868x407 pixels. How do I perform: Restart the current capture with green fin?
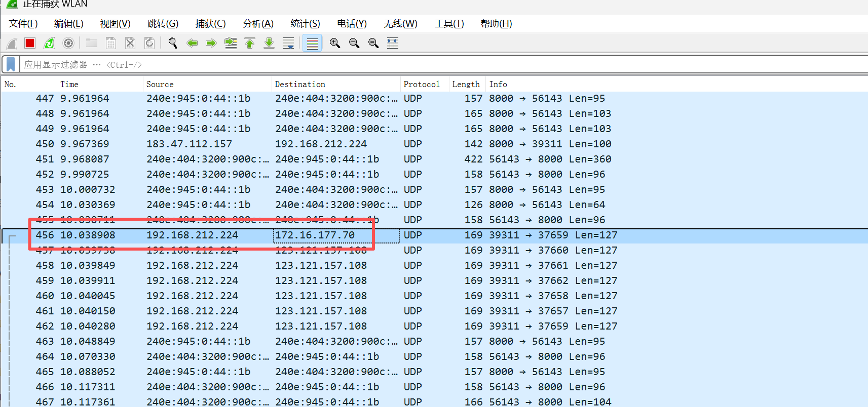tap(49, 43)
